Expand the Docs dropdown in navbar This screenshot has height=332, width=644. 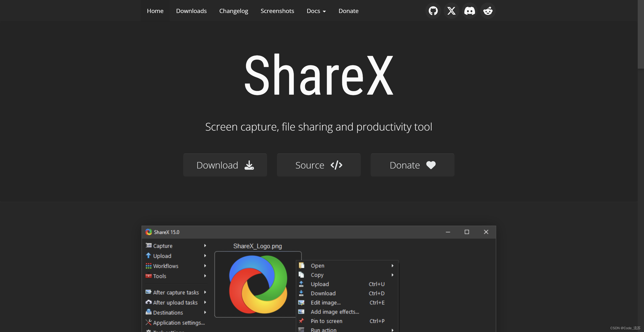coord(316,11)
